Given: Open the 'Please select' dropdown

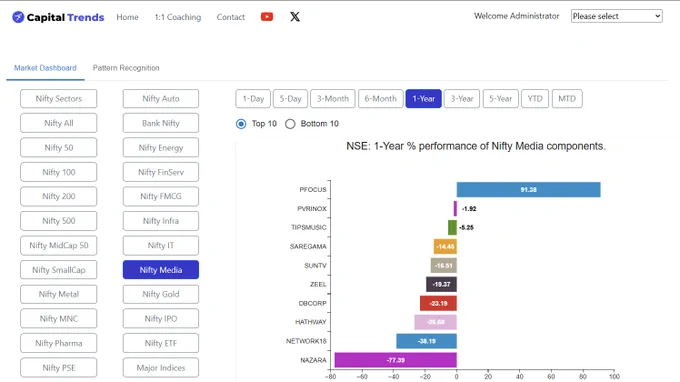Looking at the screenshot, I should coord(616,16).
